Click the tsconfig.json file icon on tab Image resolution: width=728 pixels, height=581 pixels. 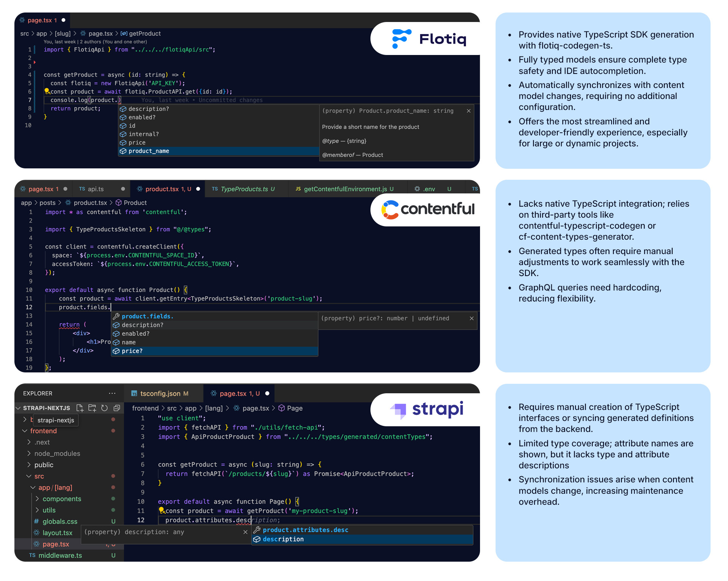(134, 394)
